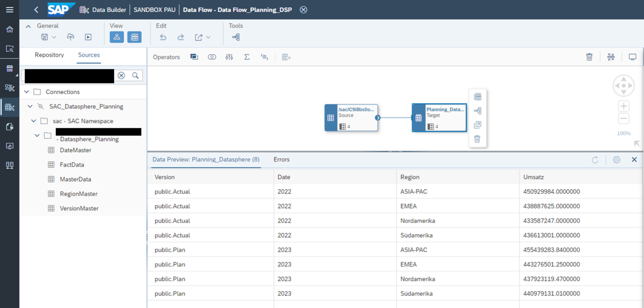Select the RegionMaster table
This screenshot has width=644, height=308.
click(79, 194)
